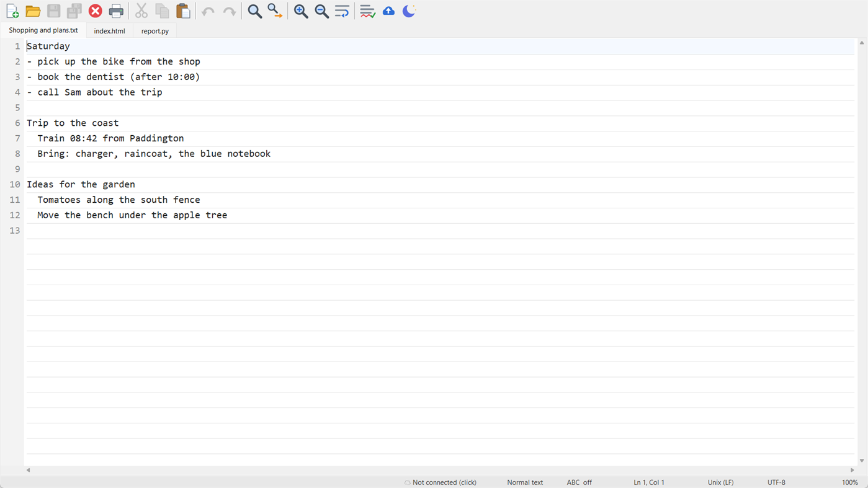Image resolution: width=868 pixels, height=488 pixels.
Task: Save the current file
Action: 54,11
